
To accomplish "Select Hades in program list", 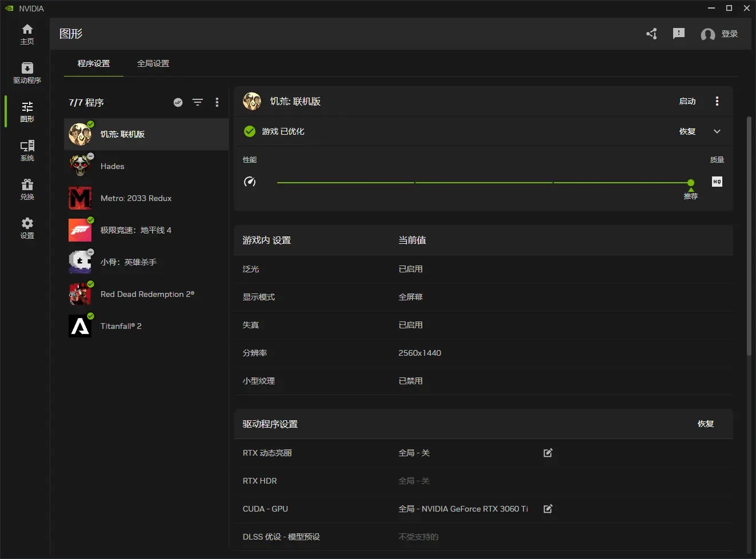I will pyautogui.click(x=146, y=166).
